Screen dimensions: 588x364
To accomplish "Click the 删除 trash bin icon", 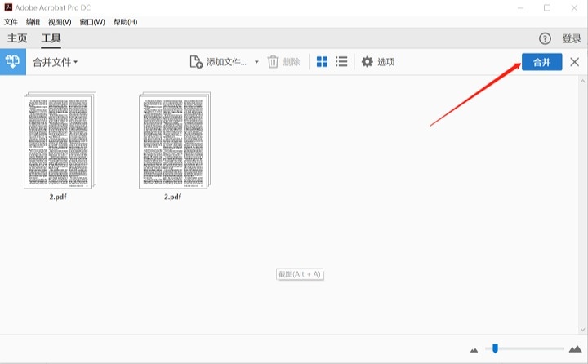I will point(274,62).
